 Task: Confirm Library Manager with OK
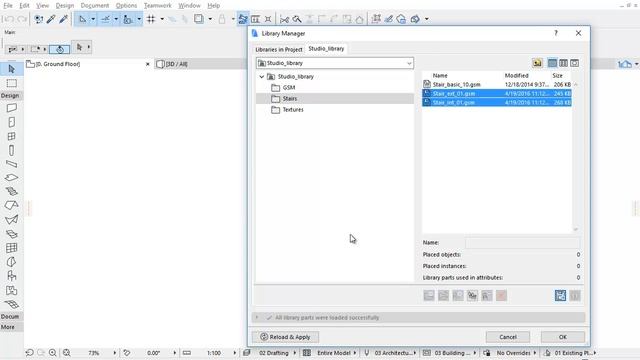[x=563, y=337]
